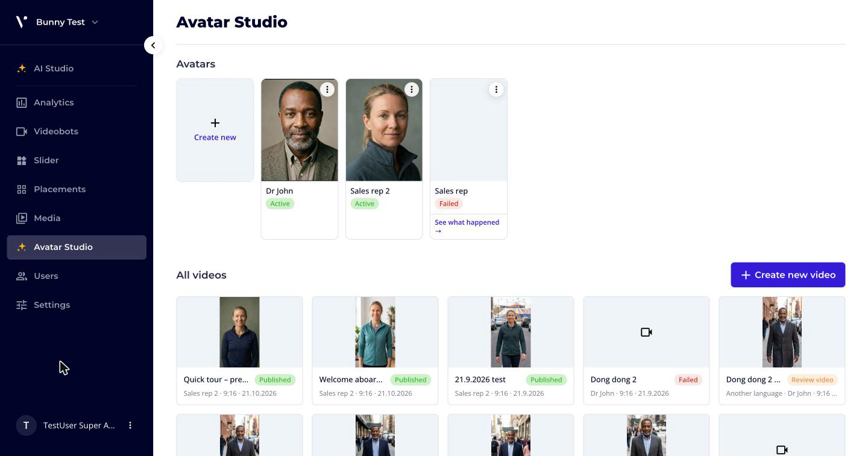Click the Placements grid icon

coord(22,189)
